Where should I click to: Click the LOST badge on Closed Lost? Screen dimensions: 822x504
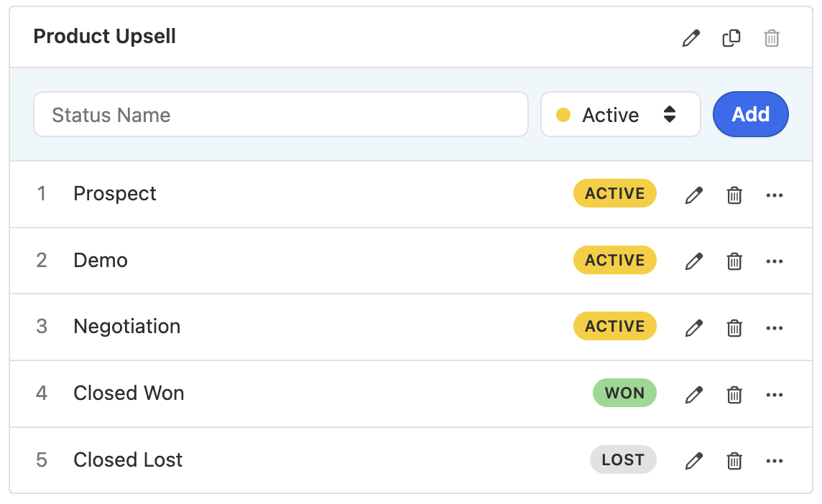[x=623, y=459]
